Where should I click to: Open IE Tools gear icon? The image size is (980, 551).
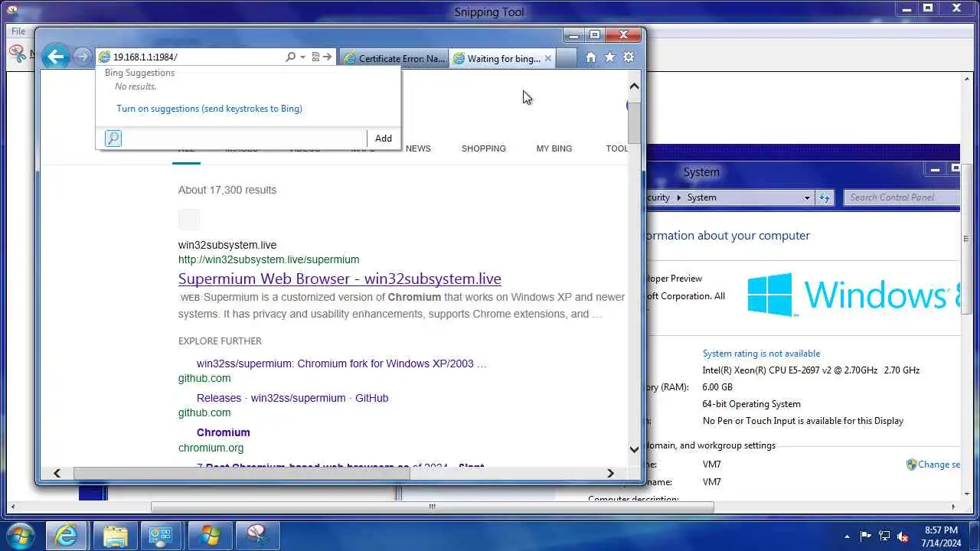[x=629, y=57]
